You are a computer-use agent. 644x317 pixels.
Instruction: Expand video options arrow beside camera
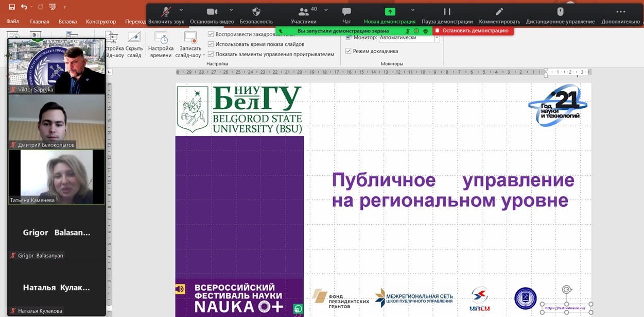tap(231, 10)
